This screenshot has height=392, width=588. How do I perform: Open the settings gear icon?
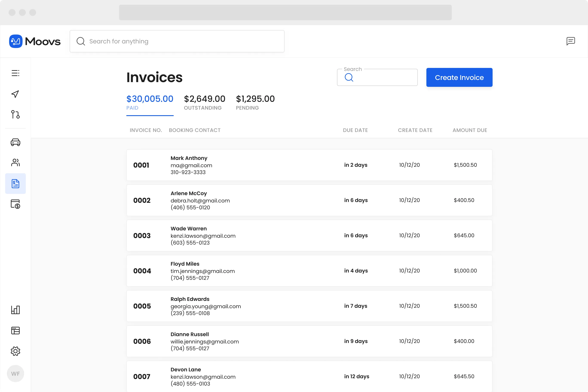click(15, 351)
